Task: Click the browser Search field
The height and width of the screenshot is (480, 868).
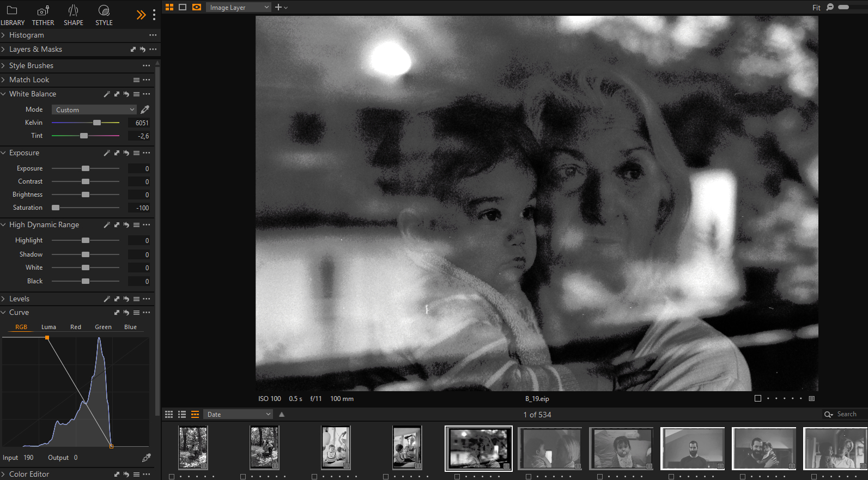Action: pyautogui.click(x=844, y=415)
